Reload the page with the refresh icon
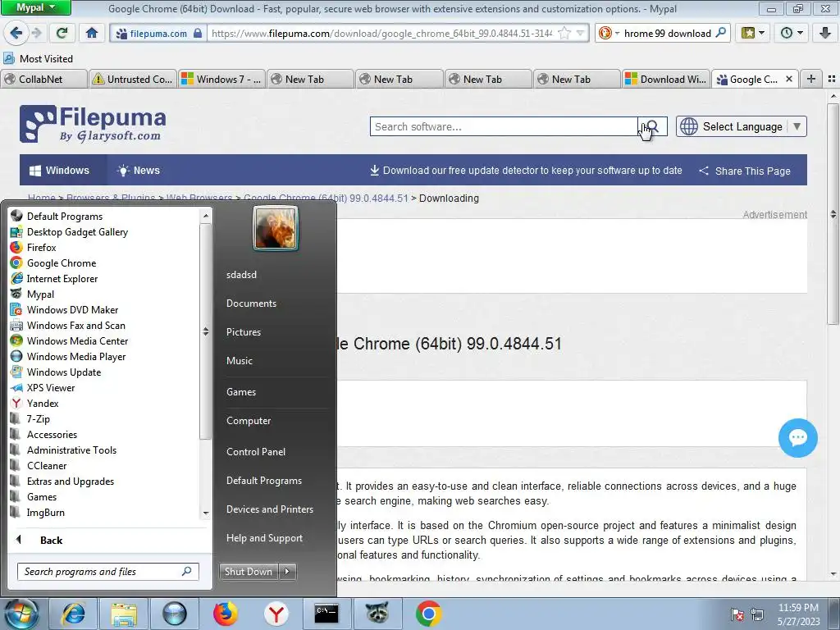The height and width of the screenshot is (630, 840). pos(62,33)
